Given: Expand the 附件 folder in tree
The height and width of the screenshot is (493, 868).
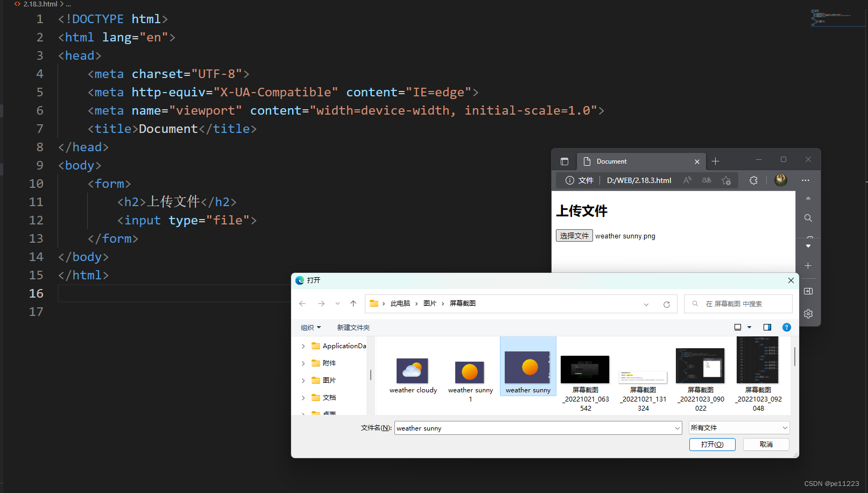Looking at the screenshot, I should [x=304, y=363].
